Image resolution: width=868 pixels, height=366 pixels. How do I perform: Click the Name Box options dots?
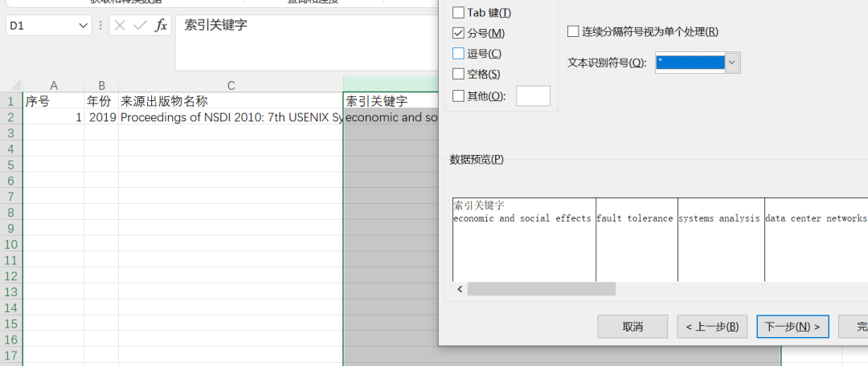click(100, 26)
